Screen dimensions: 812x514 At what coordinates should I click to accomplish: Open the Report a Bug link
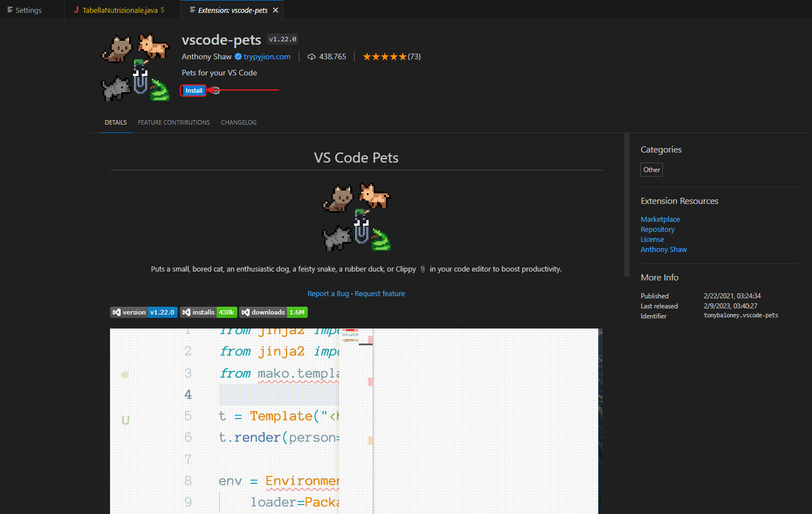pyautogui.click(x=328, y=294)
